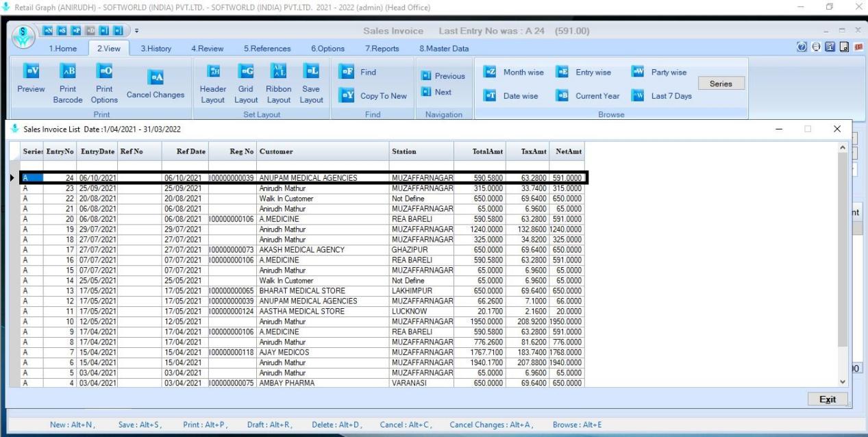Click the Save Layout icon
868x437 pixels.
click(x=311, y=72)
